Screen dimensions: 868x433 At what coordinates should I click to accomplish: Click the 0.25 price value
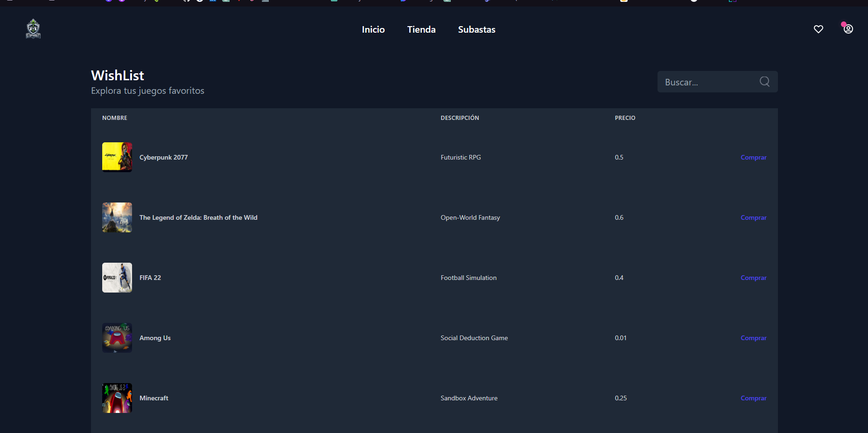tap(621, 398)
